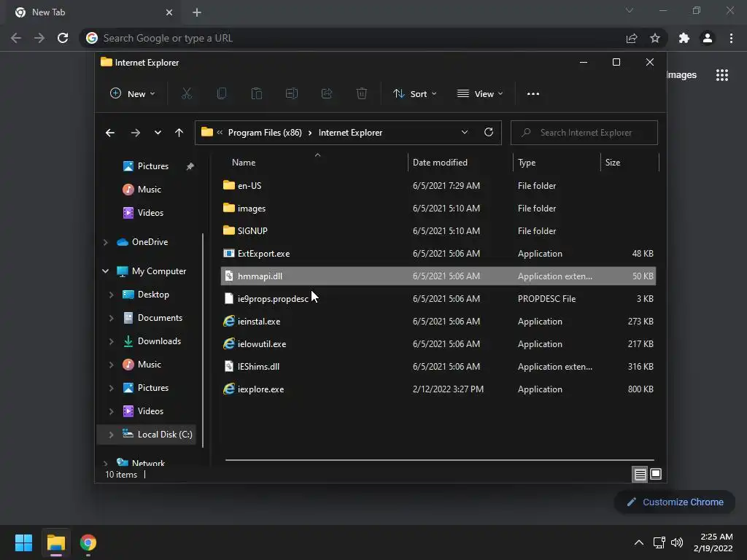Click Search Internet Explorer field
747x560 pixels.
584,133
